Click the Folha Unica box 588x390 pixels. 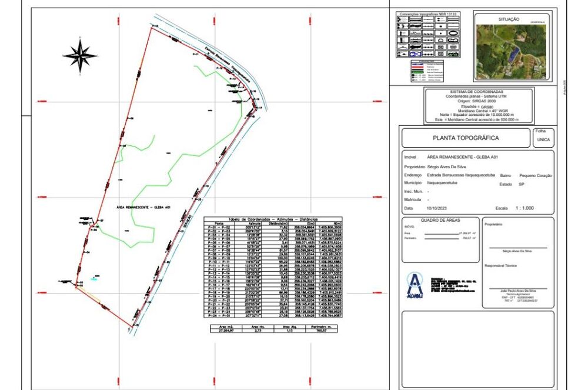pos(543,138)
